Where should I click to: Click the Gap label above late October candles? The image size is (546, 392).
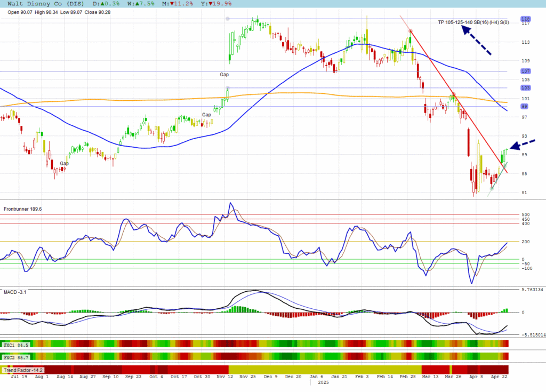point(206,115)
